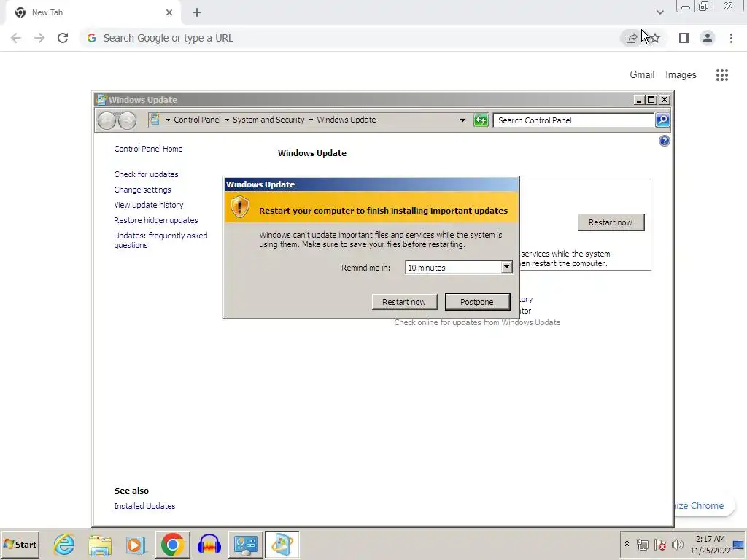Open Chrome's side panel icon
The height and width of the screenshot is (560, 747).
click(x=684, y=38)
